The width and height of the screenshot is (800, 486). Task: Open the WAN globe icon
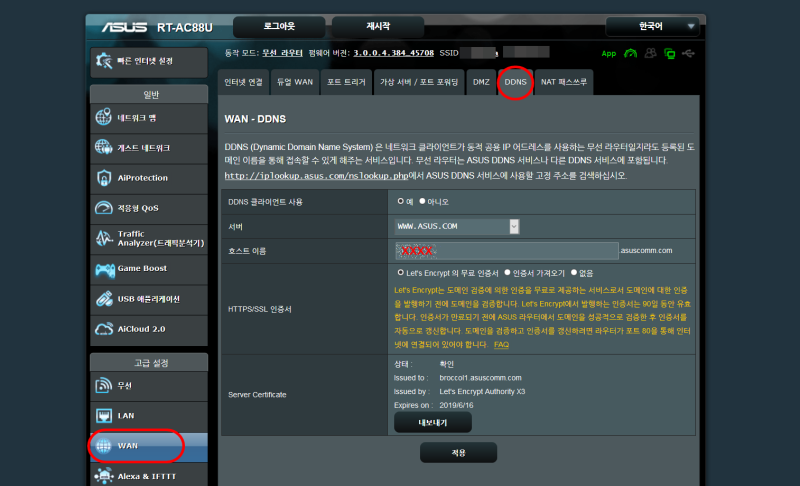104,446
